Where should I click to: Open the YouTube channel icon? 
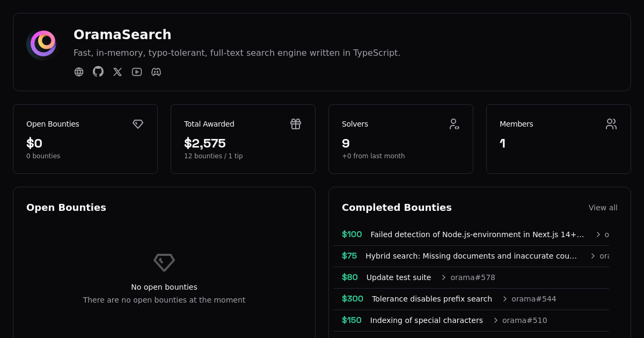pos(137,72)
